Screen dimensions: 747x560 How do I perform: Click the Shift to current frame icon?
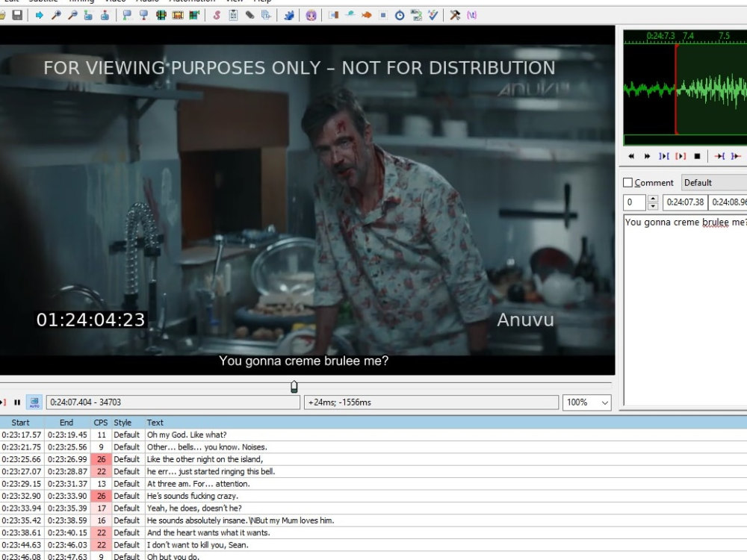tap(194, 15)
